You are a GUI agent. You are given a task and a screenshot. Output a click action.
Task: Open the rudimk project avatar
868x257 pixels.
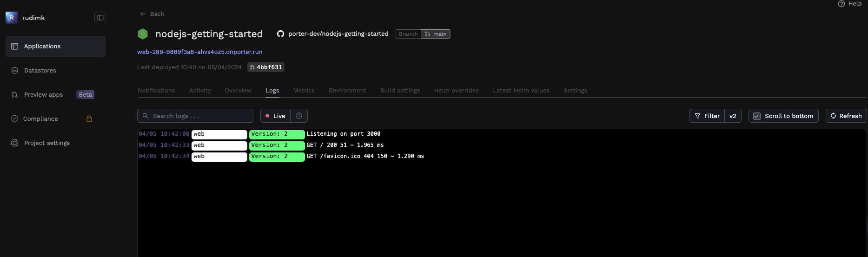[x=12, y=18]
